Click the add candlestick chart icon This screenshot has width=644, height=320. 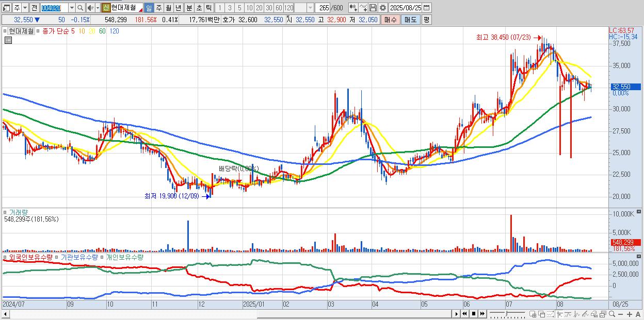tap(353, 8)
